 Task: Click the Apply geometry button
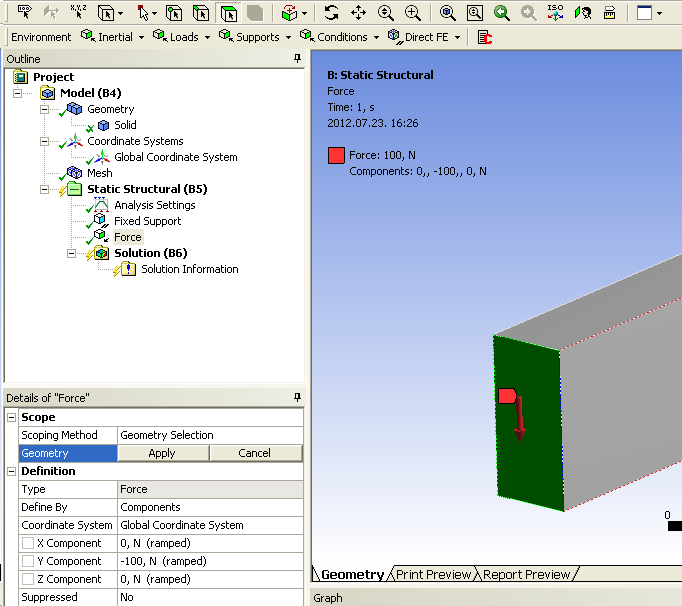[163, 453]
